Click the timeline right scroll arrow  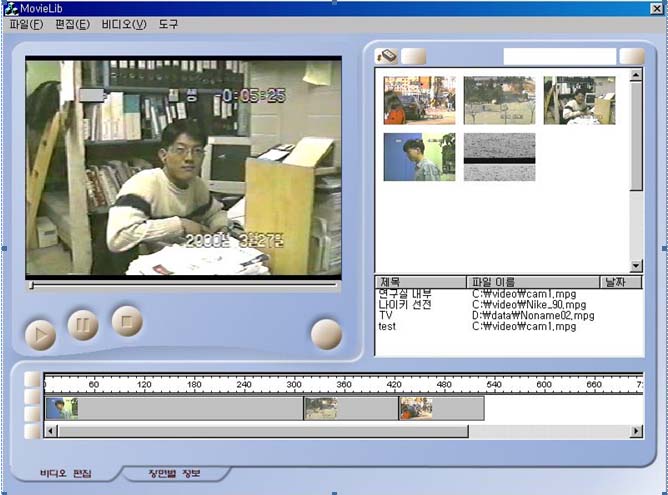(636, 431)
